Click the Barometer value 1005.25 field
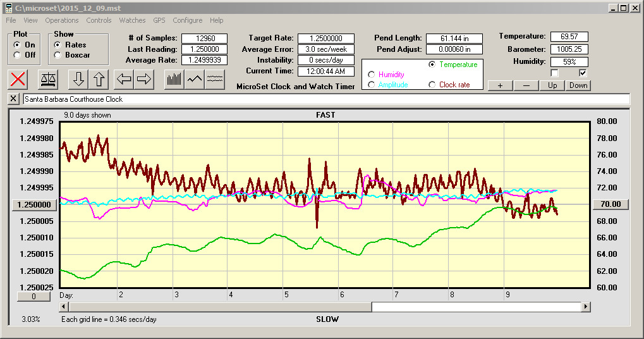The width and height of the screenshot is (644, 339). tap(569, 49)
